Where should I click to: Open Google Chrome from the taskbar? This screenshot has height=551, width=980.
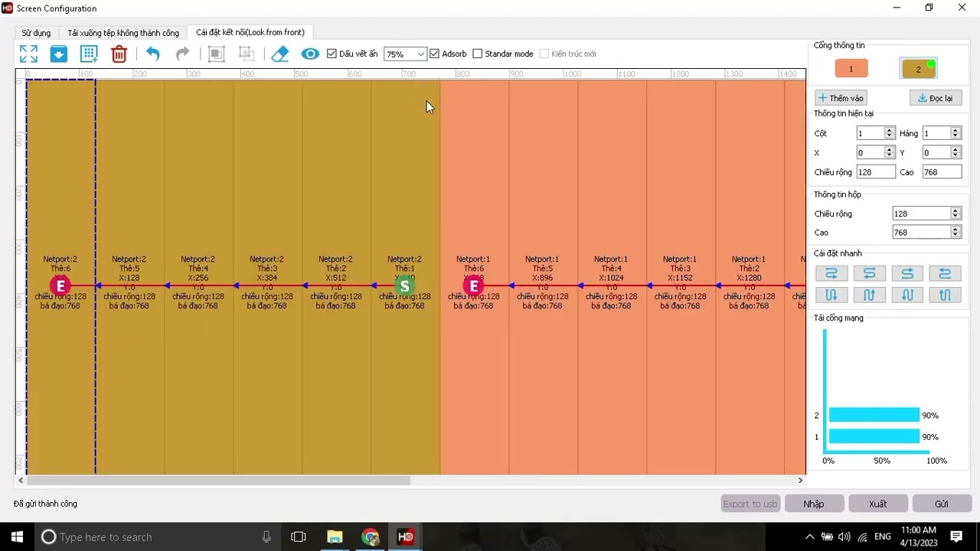click(x=371, y=537)
